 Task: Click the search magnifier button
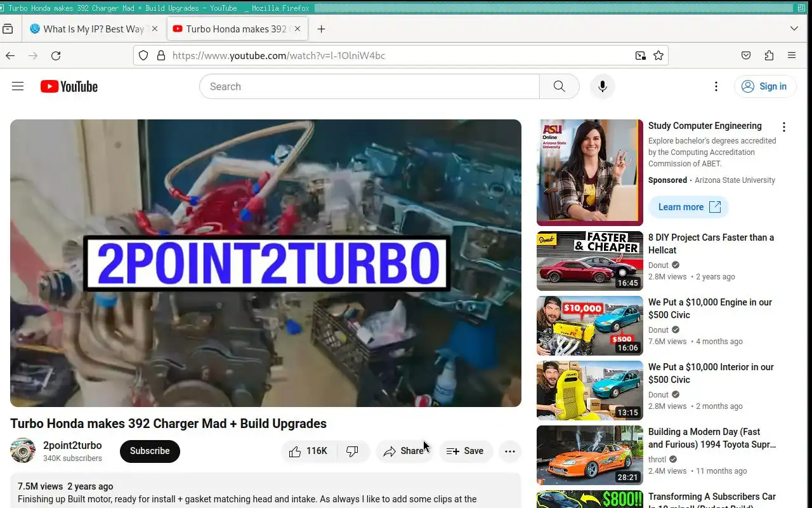[x=559, y=86]
